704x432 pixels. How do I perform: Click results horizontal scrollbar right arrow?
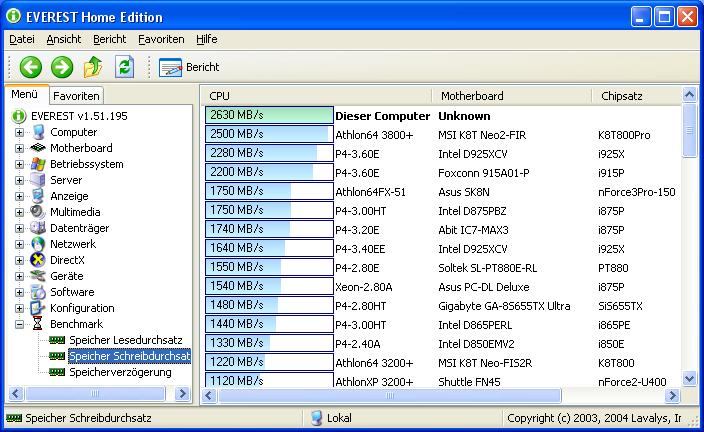click(x=672, y=396)
